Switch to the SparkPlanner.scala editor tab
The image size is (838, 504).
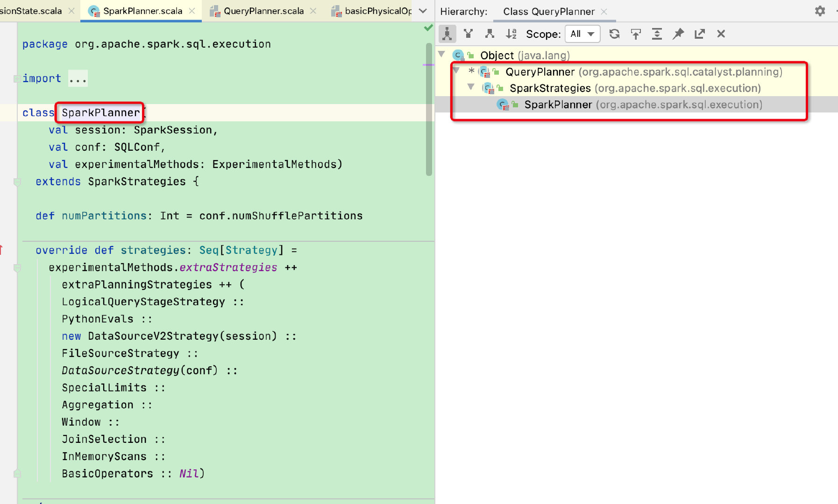point(142,11)
